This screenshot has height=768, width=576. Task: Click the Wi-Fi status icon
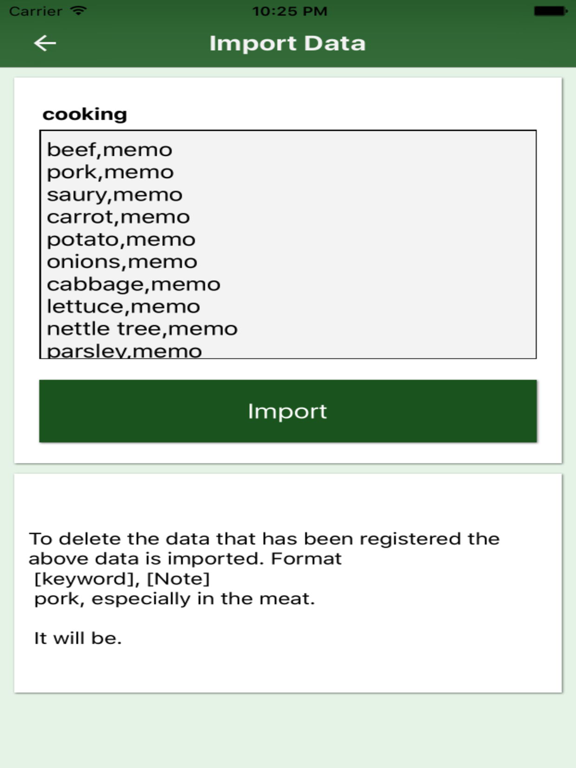78,11
